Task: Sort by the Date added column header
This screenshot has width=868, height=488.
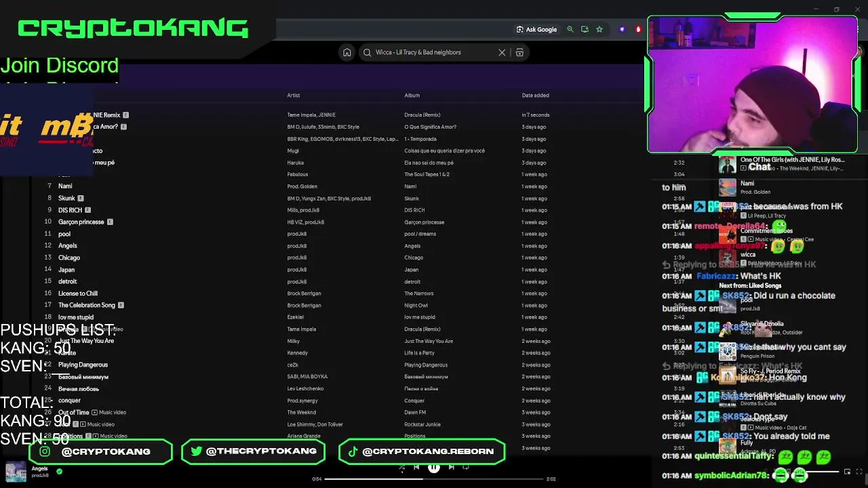Action: click(x=535, y=96)
